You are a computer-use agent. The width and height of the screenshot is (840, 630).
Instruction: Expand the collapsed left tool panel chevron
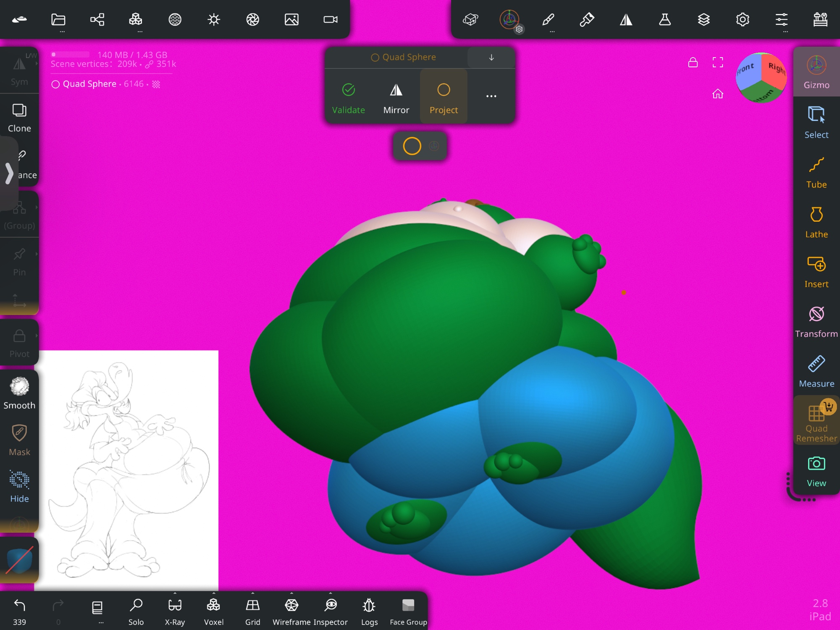pyautogui.click(x=9, y=173)
